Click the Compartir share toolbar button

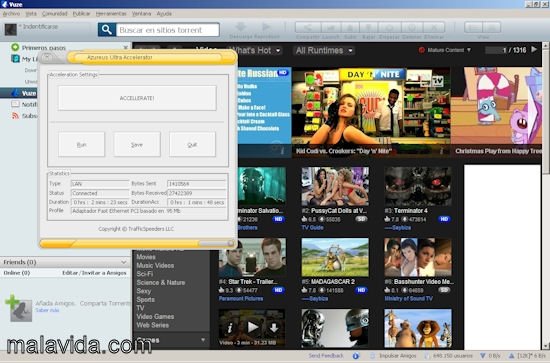[x=307, y=27]
